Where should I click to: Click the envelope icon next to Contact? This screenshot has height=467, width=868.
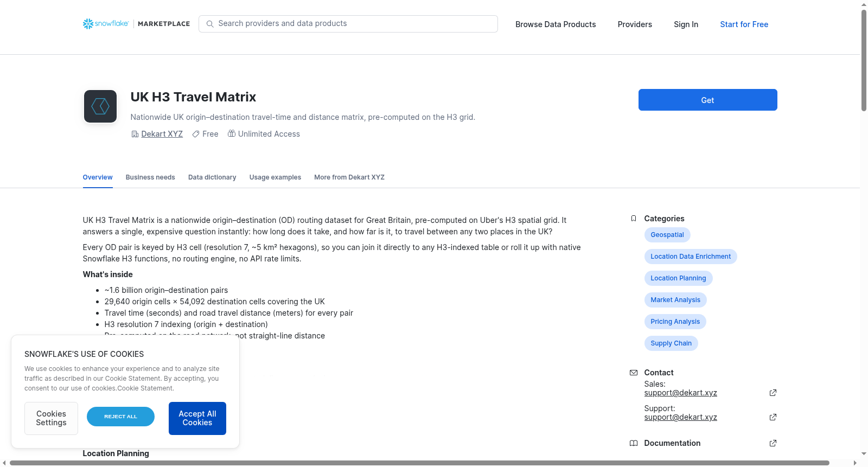point(634,373)
